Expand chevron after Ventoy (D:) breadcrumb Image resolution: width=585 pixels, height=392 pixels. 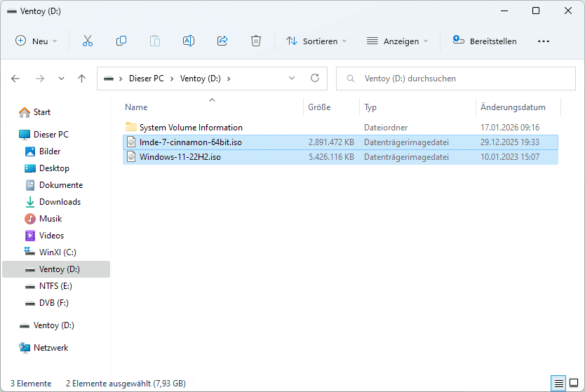[229, 79]
